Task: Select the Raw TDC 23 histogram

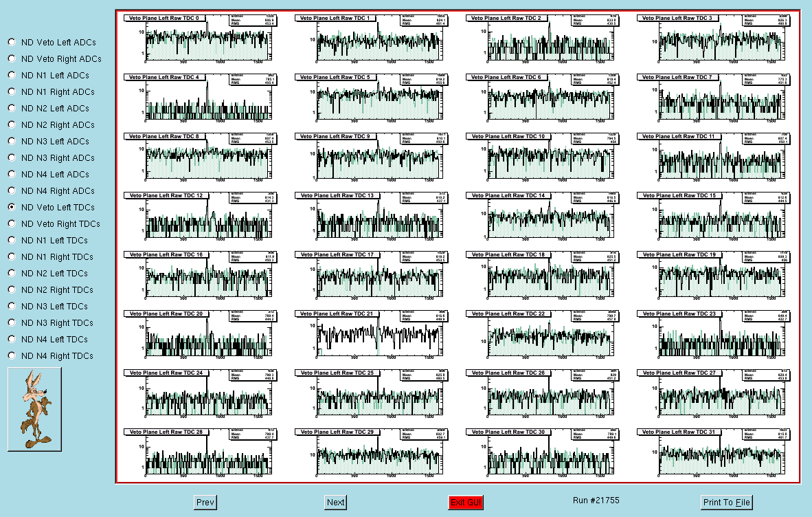Action: pos(714,335)
